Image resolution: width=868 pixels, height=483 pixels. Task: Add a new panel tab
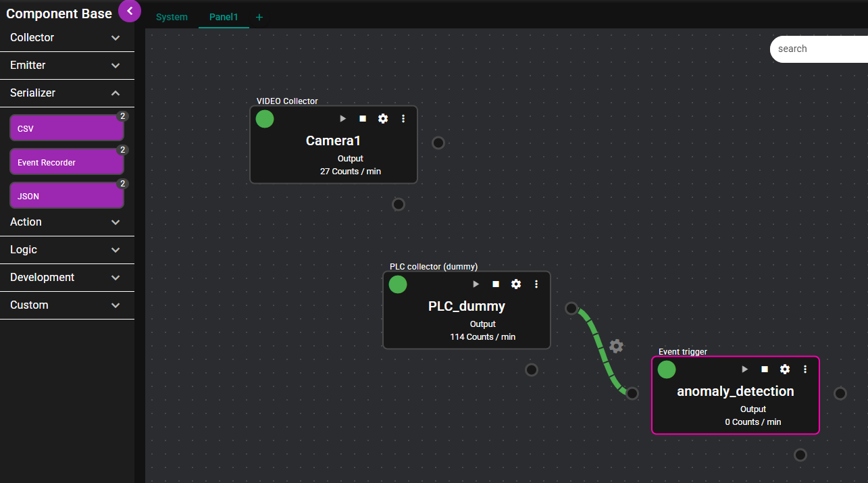pyautogui.click(x=259, y=18)
